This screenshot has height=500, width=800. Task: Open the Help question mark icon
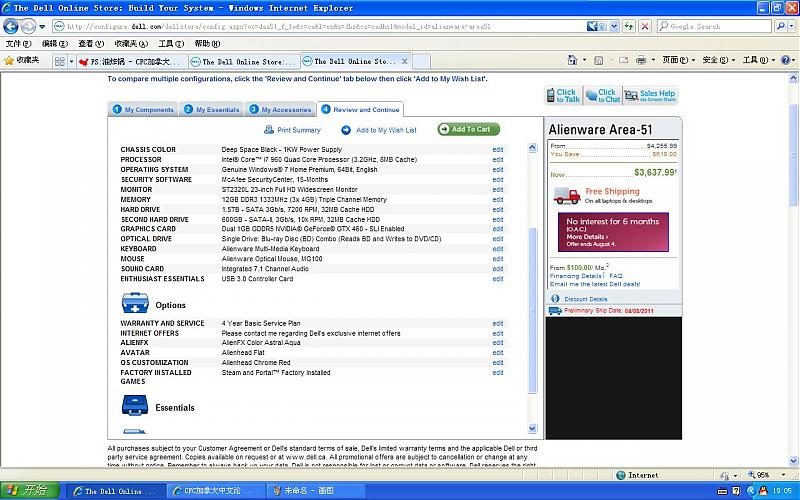point(785,60)
